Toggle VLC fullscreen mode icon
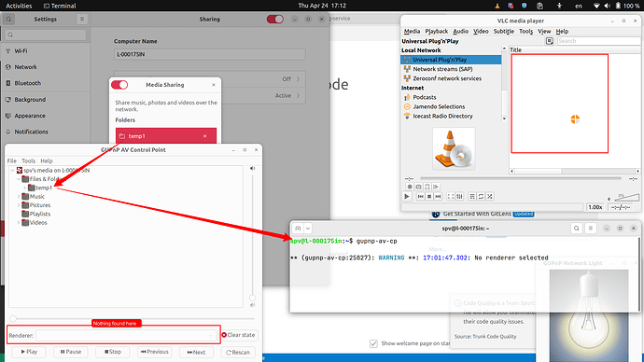 pyautogui.click(x=451, y=197)
